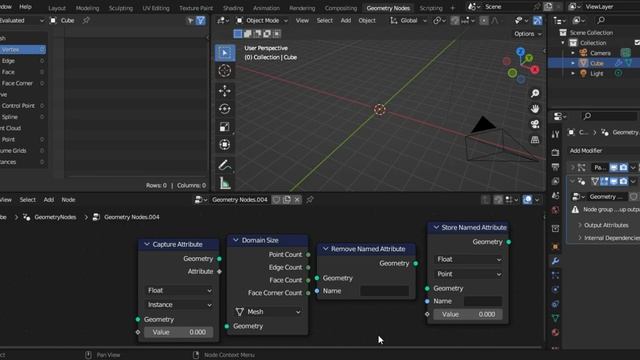Open Options dropdown in viewport
This screenshot has width=640, height=360.
pyautogui.click(x=527, y=34)
